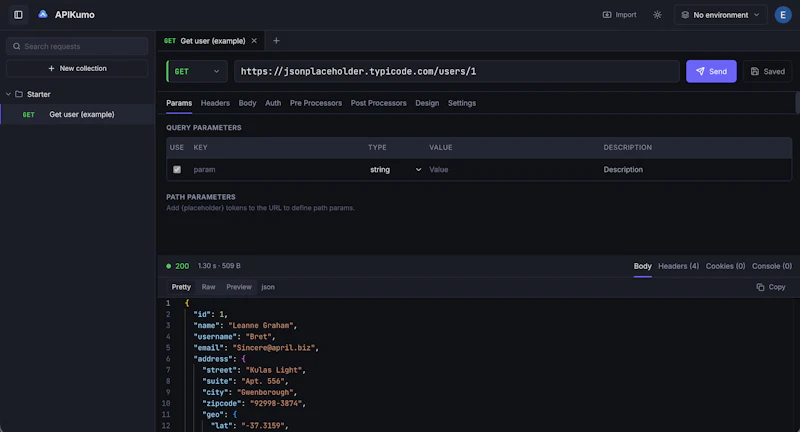This screenshot has width=800, height=432.
Task: Toggle the sidebar panel icon
Action: [x=18, y=15]
